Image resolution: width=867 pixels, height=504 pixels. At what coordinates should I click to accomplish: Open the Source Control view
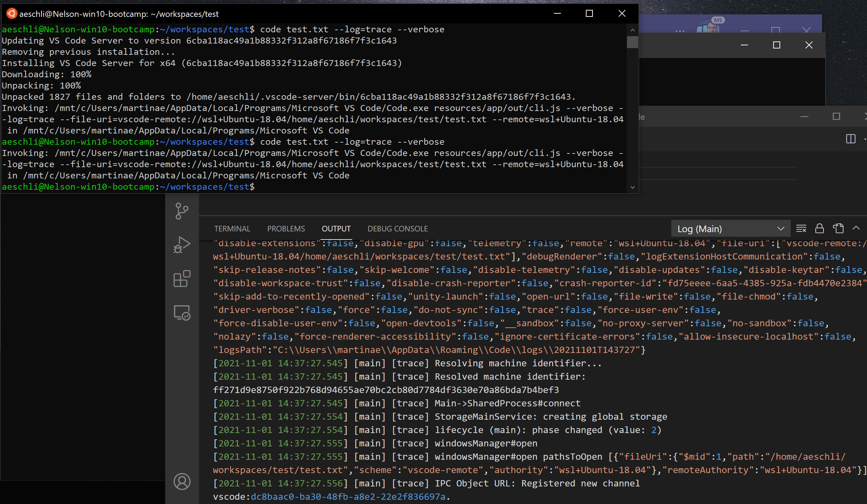pyautogui.click(x=182, y=211)
